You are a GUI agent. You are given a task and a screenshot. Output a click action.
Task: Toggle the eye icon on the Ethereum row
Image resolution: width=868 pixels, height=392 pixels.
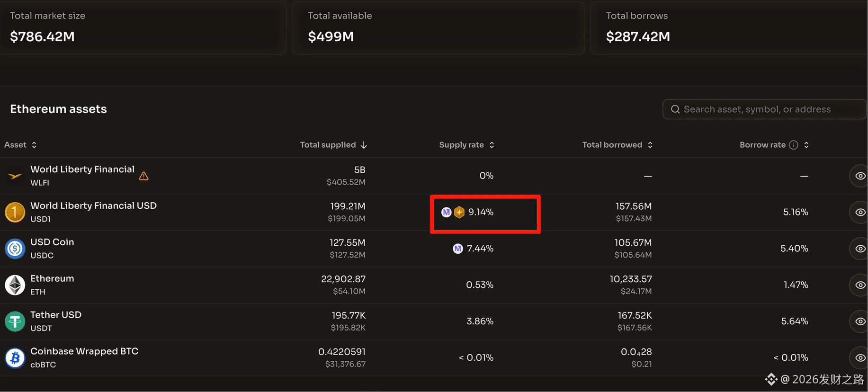pos(860,285)
